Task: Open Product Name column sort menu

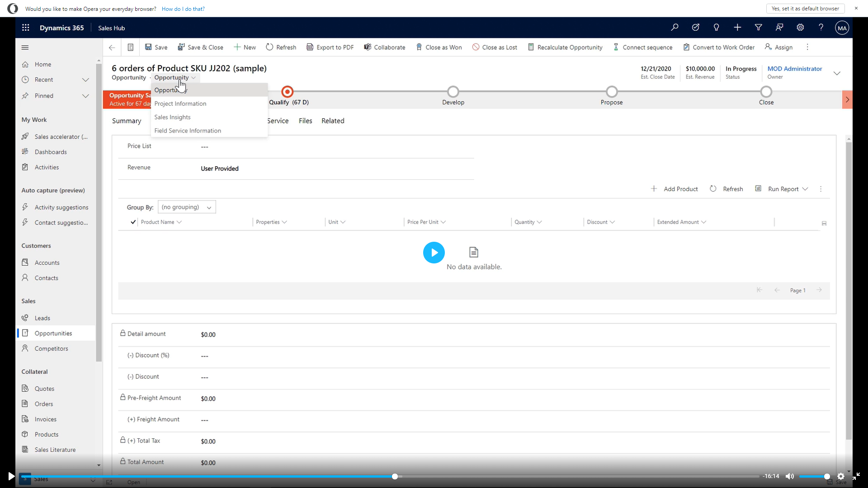Action: (161, 222)
